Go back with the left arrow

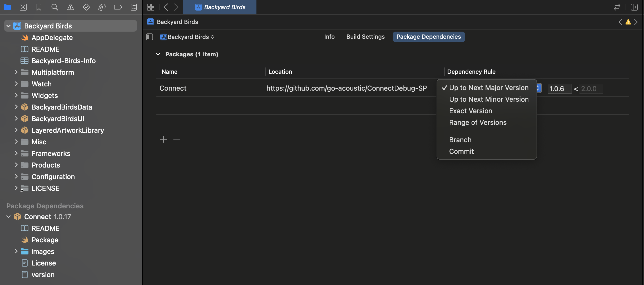point(166,7)
